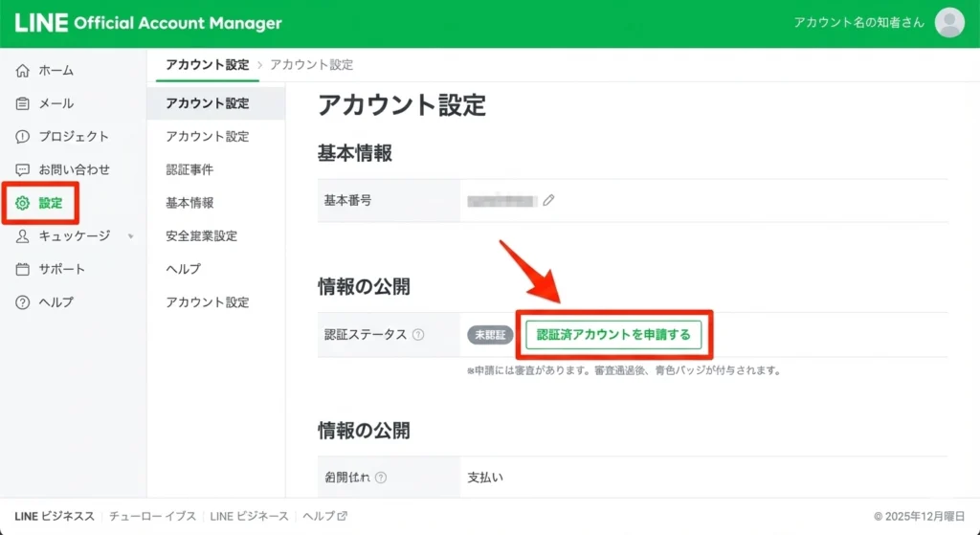Open お問い合わせ in the left sidebar

(x=75, y=170)
